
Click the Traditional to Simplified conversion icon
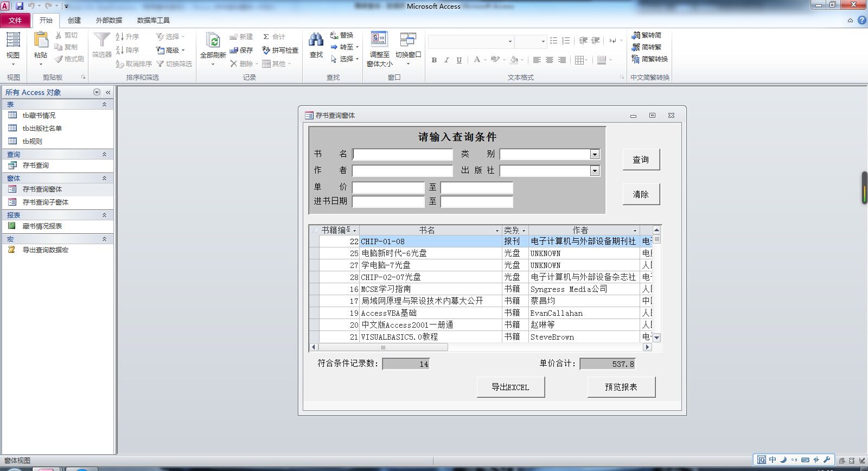tap(636, 35)
